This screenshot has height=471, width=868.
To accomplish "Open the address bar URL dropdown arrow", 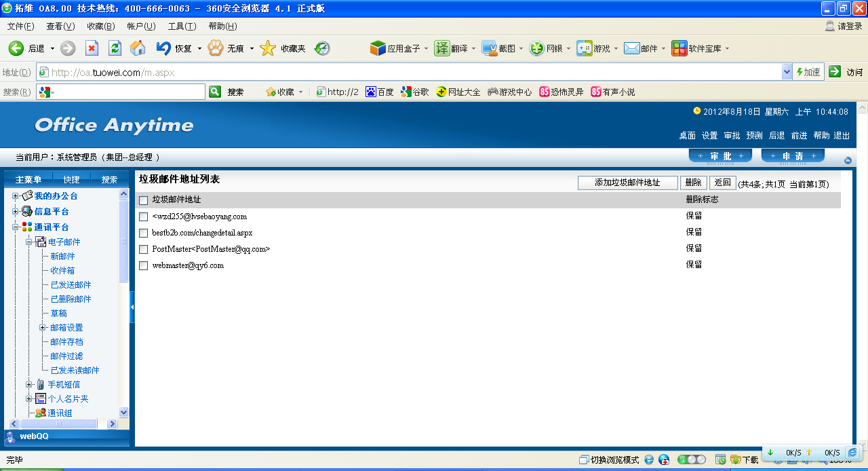I will tap(787, 72).
